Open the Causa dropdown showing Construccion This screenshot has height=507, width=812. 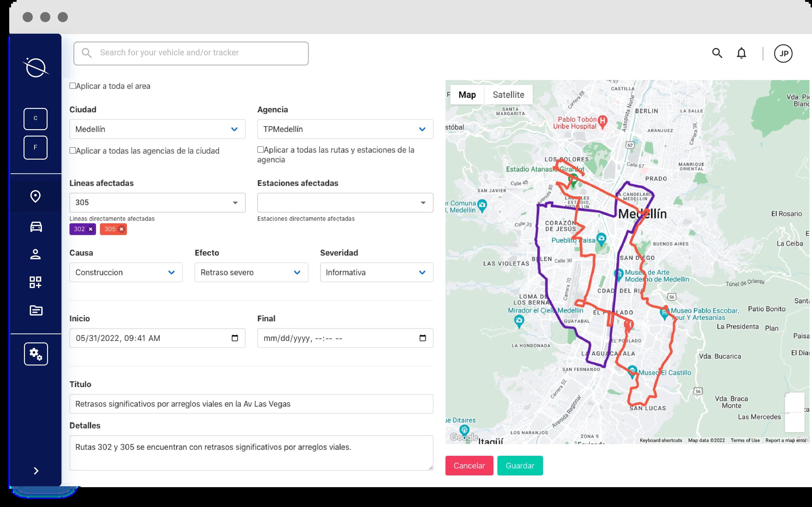click(126, 272)
